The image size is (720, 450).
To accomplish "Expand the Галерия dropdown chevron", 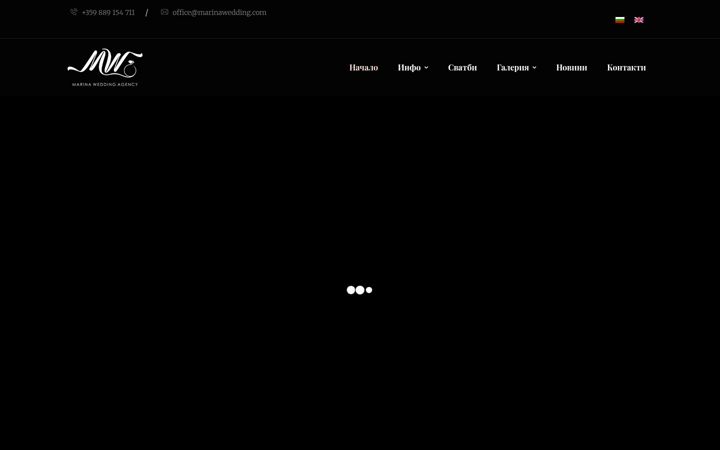I will (534, 68).
